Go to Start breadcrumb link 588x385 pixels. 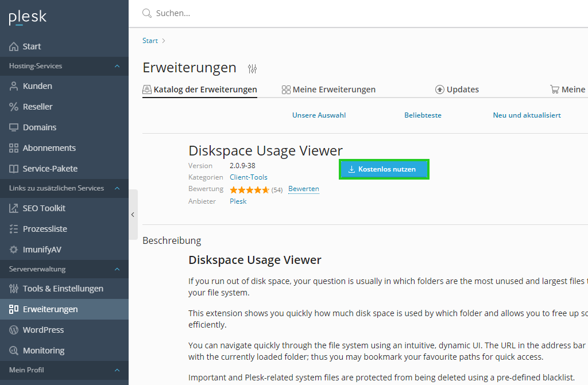(150, 41)
